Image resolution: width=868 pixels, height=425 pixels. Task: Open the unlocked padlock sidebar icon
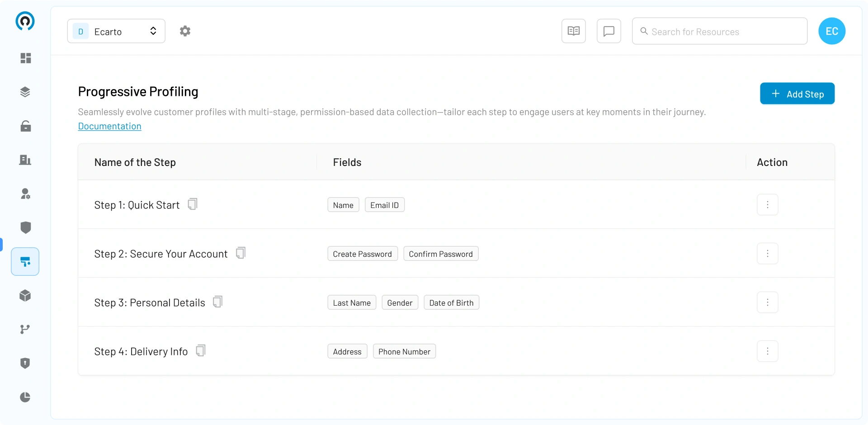click(x=26, y=126)
